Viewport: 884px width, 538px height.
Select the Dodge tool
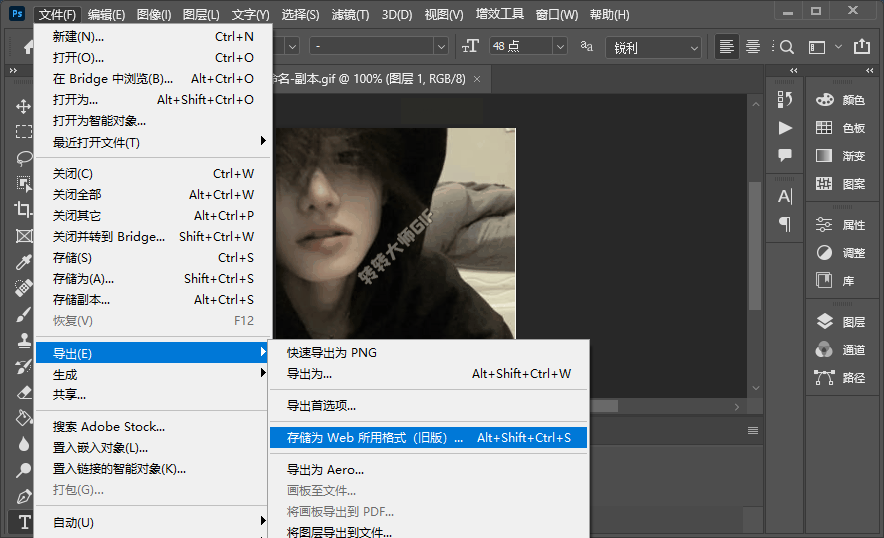(23, 470)
